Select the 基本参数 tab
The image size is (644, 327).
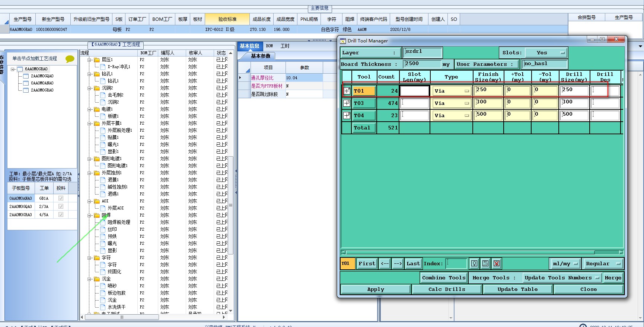[260, 56]
